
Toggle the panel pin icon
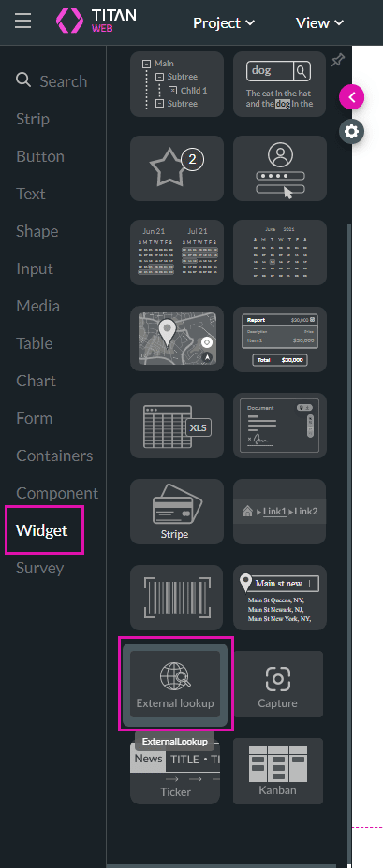336,61
